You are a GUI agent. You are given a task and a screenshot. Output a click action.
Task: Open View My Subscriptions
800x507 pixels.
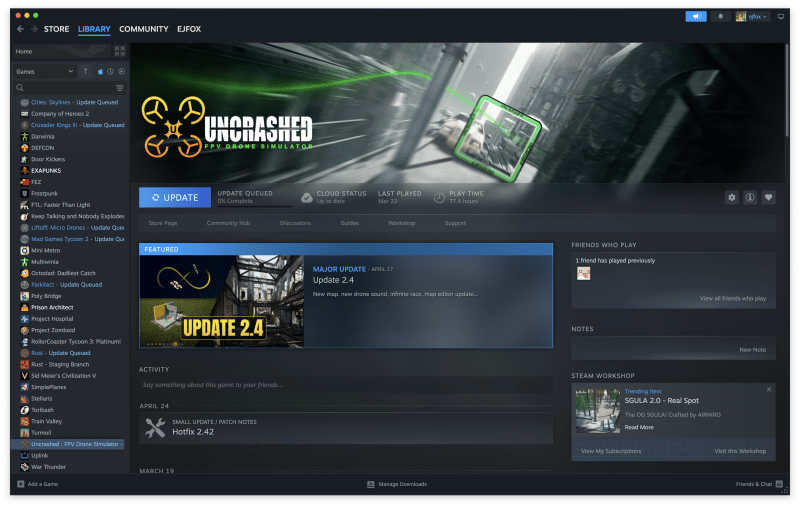[x=611, y=451]
